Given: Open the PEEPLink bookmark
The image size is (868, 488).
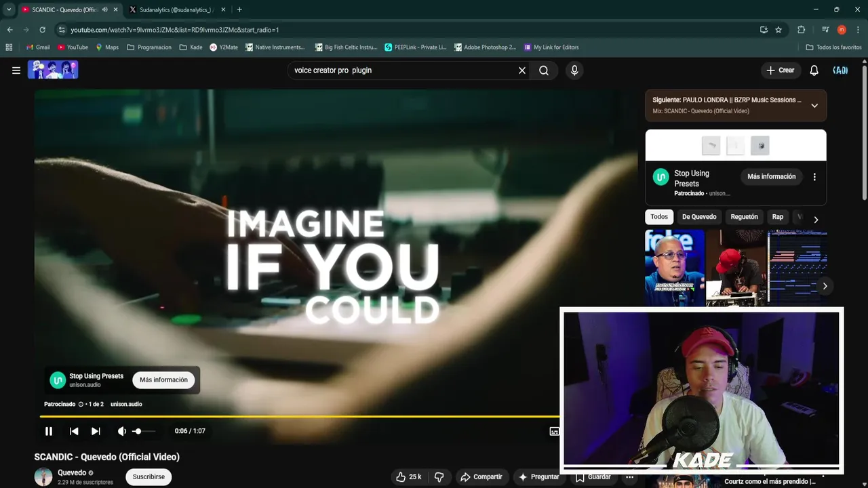Looking at the screenshot, I should (x=416, y=47).
